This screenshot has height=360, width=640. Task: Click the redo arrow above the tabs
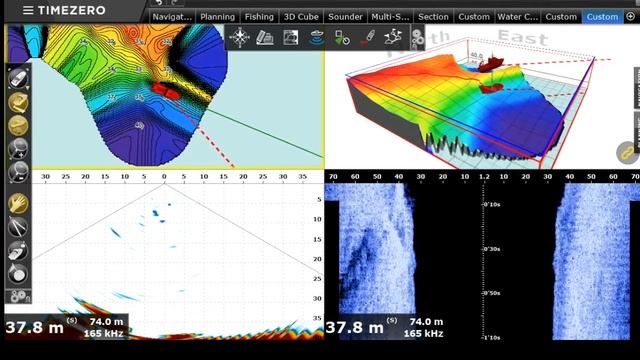click(174, 2)
